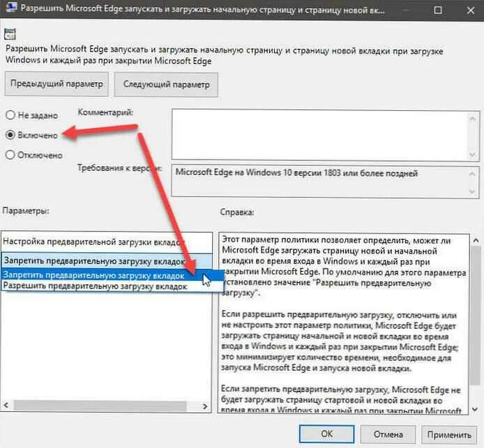Close the policy dialog window
This screenshot has width=484, height=448.
click(471, 10)
